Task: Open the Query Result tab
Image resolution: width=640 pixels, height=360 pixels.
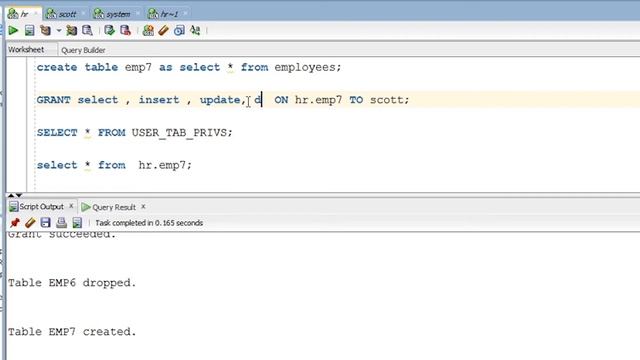Action: coord(114,207)
